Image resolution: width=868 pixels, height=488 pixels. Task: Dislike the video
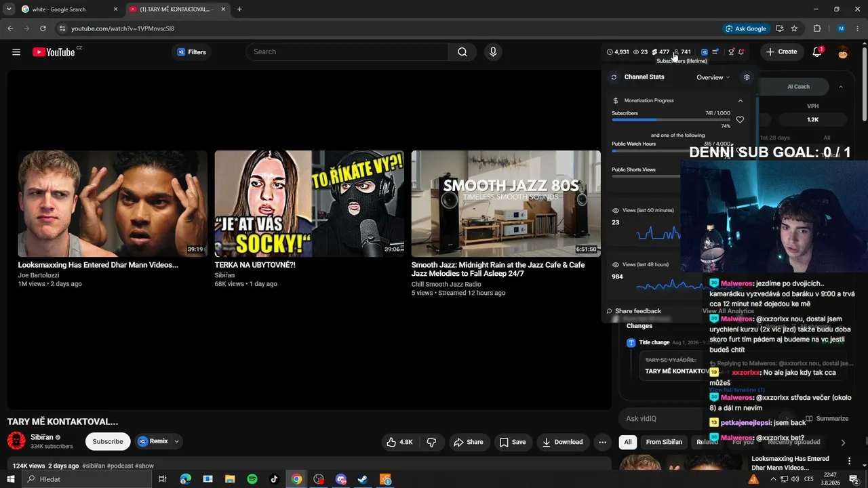[431, 442]
